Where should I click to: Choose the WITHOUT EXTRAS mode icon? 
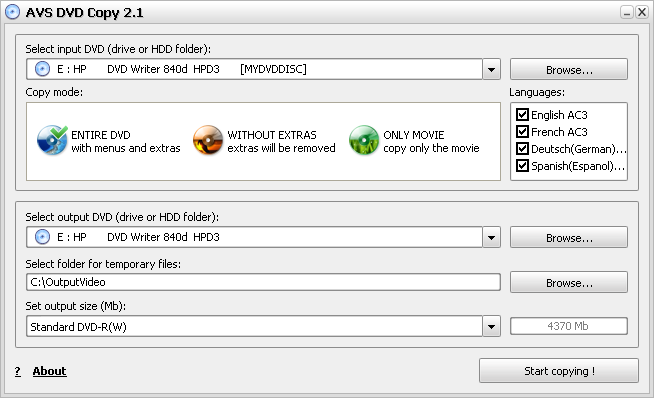(x=208, y=140)
